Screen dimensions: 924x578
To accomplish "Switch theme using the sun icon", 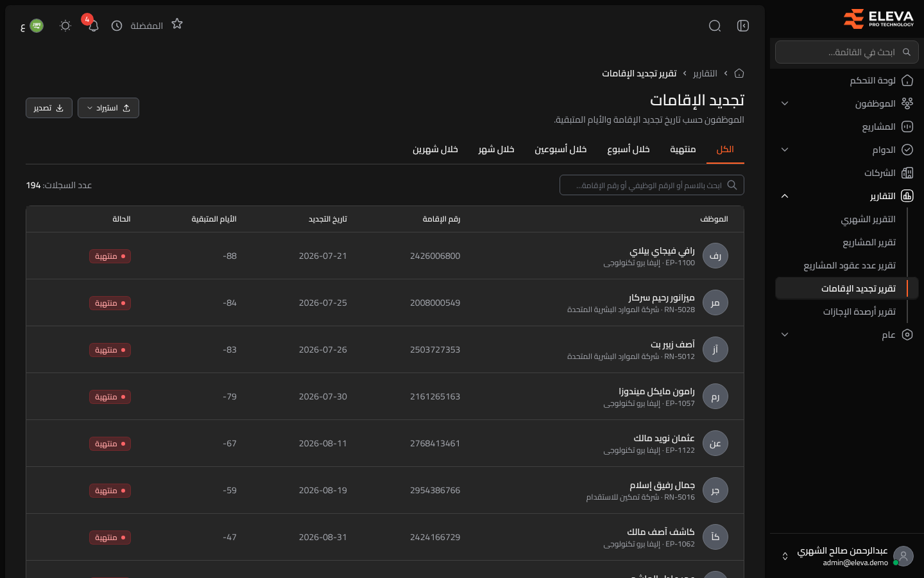I will [x=65, y=26].
